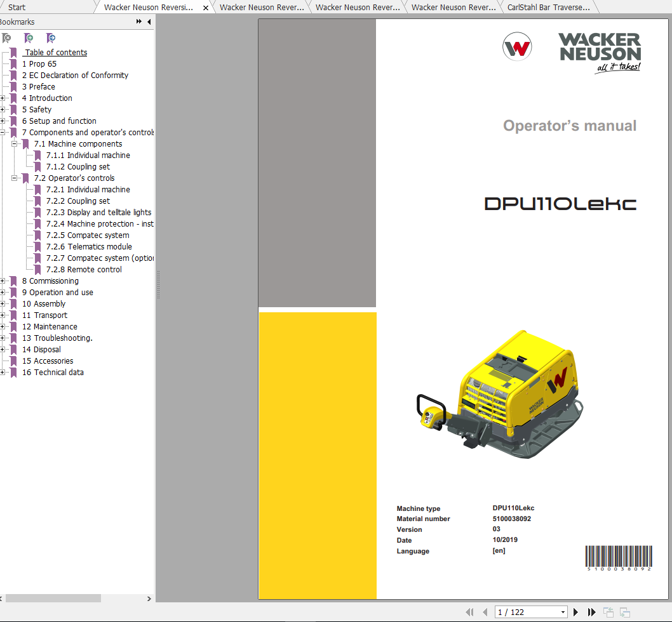672x622 pixels.
Task: Open 7.2.5 Compatec system bookmark
Action: coord(88,235)
